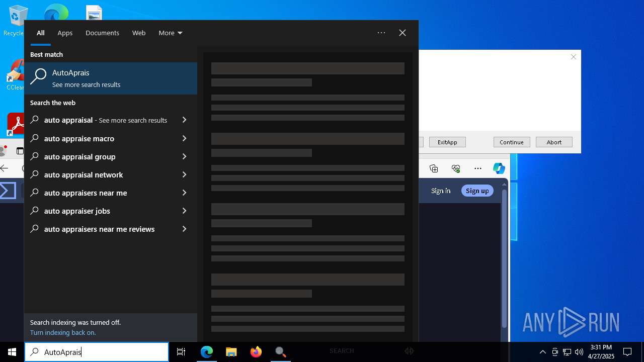Open Firefox from the taskbar
Image resolution: width=644 pixels, height=362 pixels.
tap(256, 352)
